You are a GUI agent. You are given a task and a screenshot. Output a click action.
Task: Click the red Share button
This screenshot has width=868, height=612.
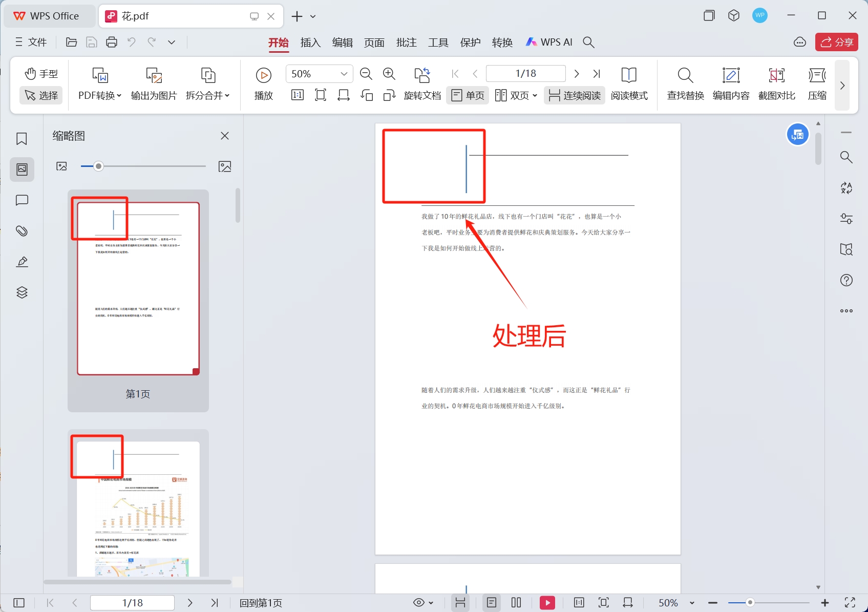[836, 43]
